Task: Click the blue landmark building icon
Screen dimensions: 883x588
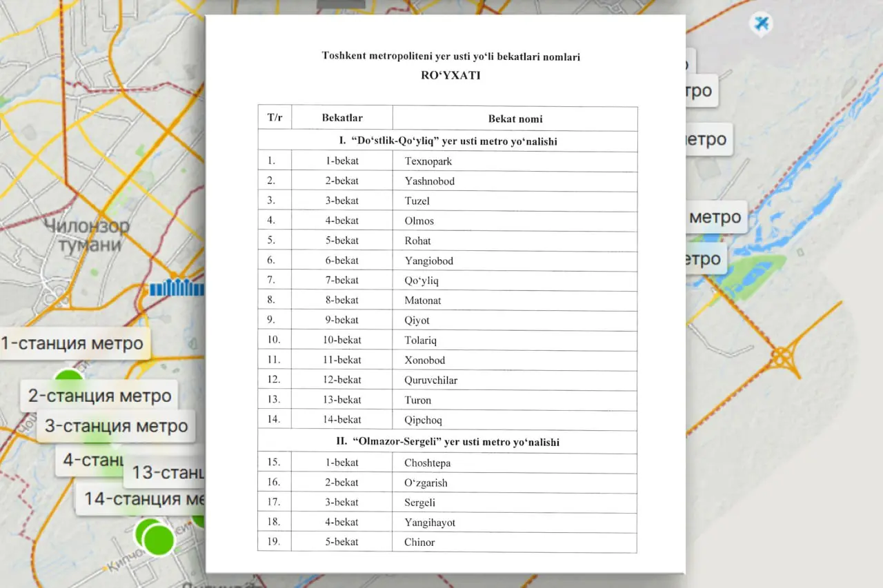Action: pyautogui.click(x=177, y=287)
